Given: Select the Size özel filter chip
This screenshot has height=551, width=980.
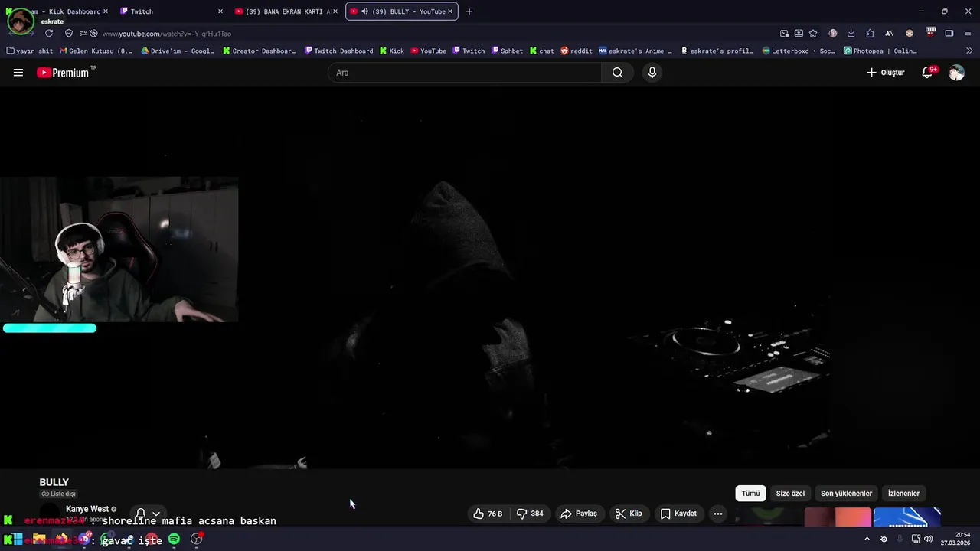Looking at the screenshot, I should (x=790, y=494).
